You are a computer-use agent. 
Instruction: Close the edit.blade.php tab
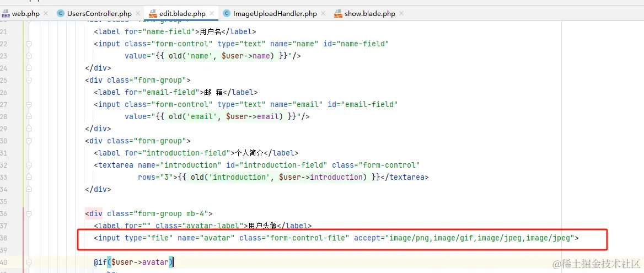(x=212, y=14)
